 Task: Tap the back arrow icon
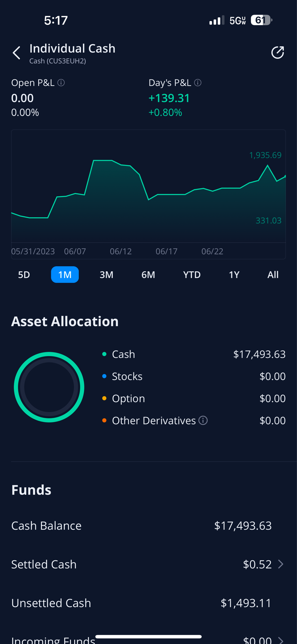coord(16,53)
